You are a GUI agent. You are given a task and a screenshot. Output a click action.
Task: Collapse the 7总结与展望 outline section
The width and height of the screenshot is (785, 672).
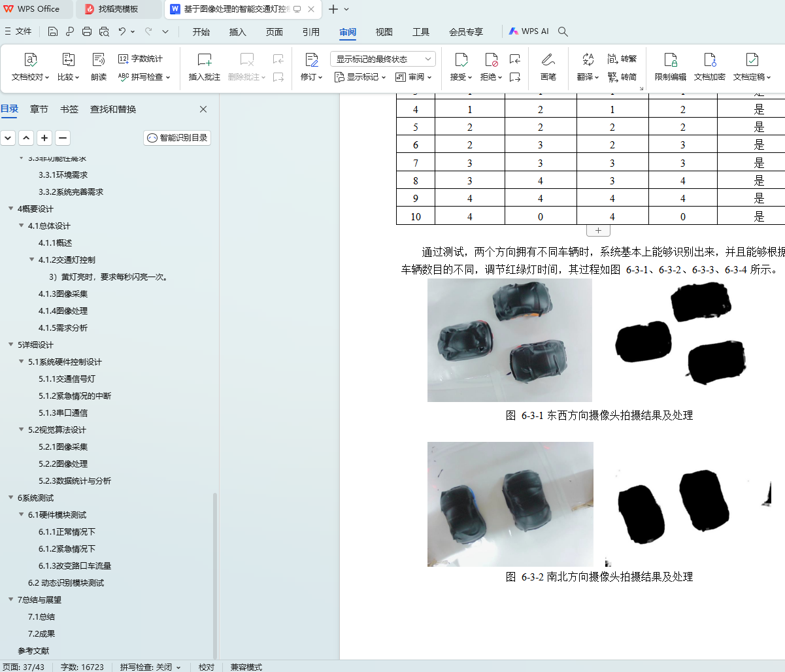pyautogui.click(x=10, y=600)
